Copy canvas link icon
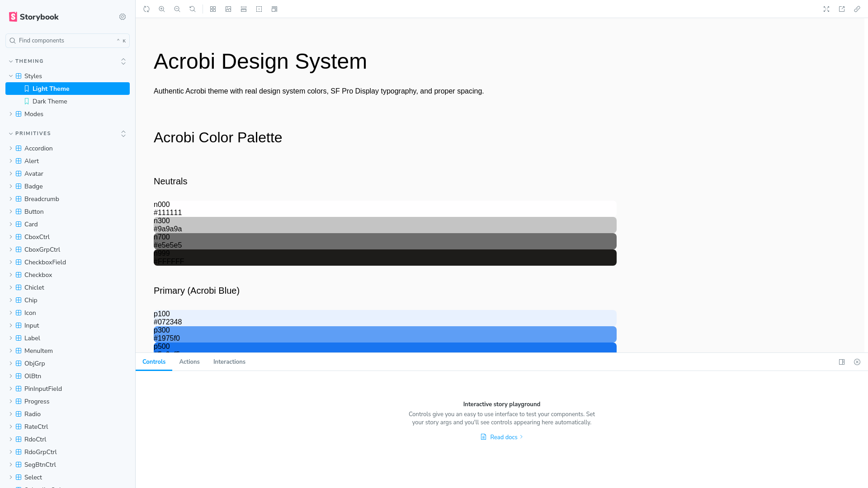 (857, 9)
